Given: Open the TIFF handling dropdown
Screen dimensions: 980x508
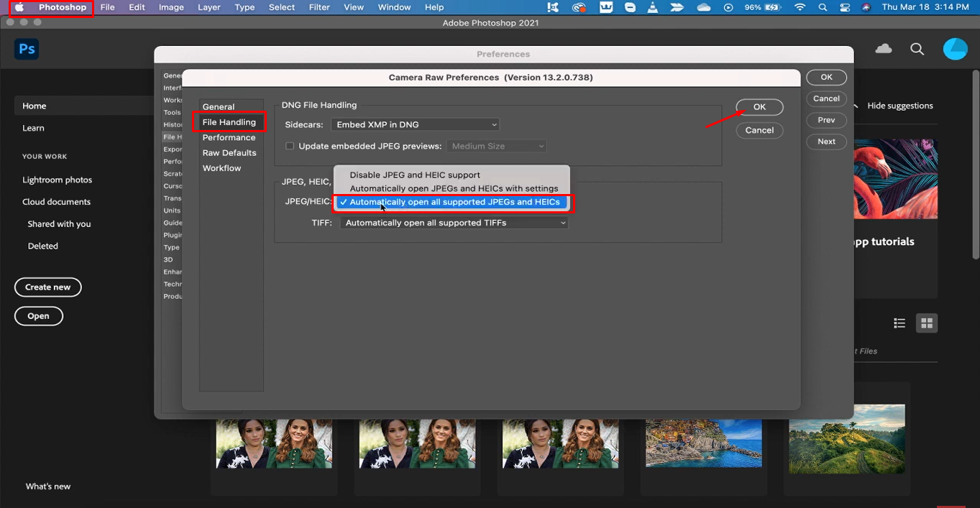Looking at the screenshot, I should (454, 223).
